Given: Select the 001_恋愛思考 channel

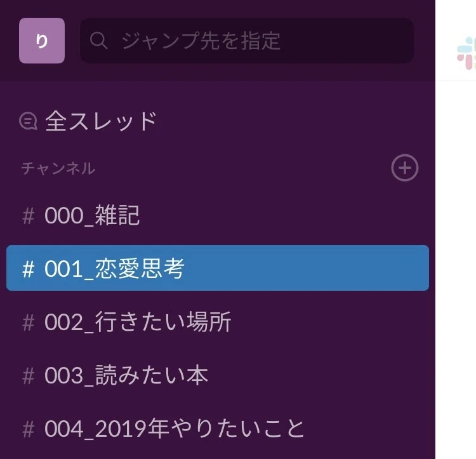Looking at the screenshot, I should (218, 268).
